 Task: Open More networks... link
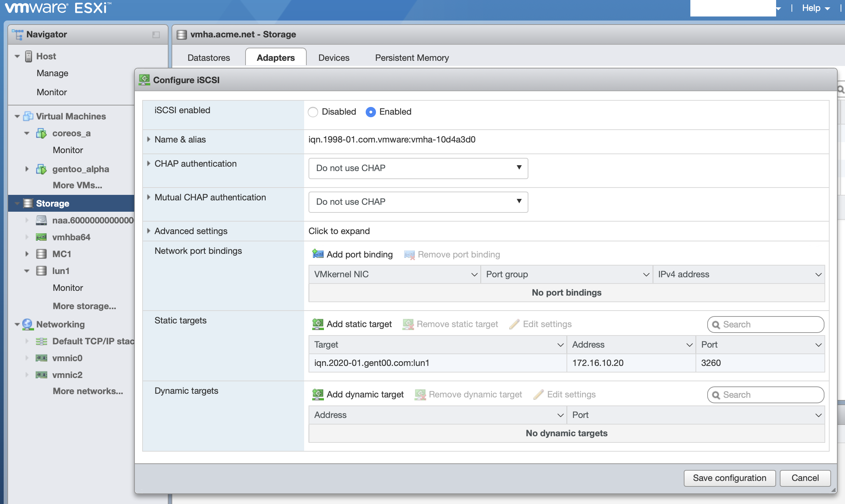tap(88, 391)
